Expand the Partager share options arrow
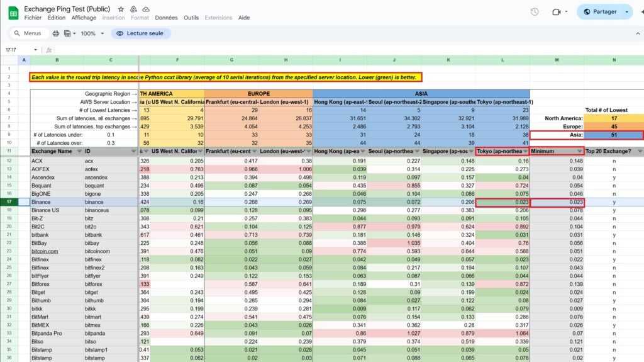 tap(627, 12)
